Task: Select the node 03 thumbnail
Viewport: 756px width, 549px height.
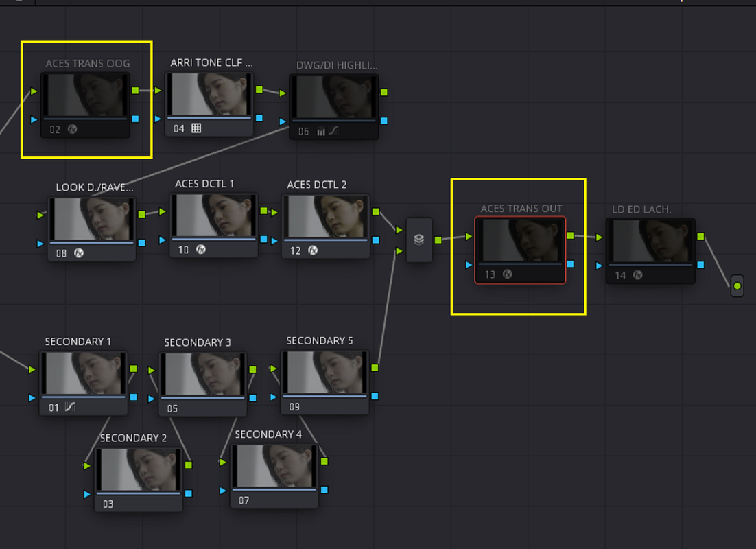Action: pos(139,470)
